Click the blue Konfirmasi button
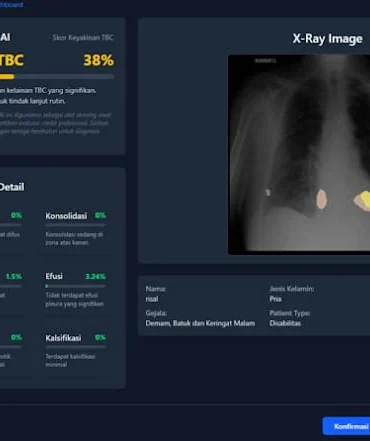 point(347,426)
